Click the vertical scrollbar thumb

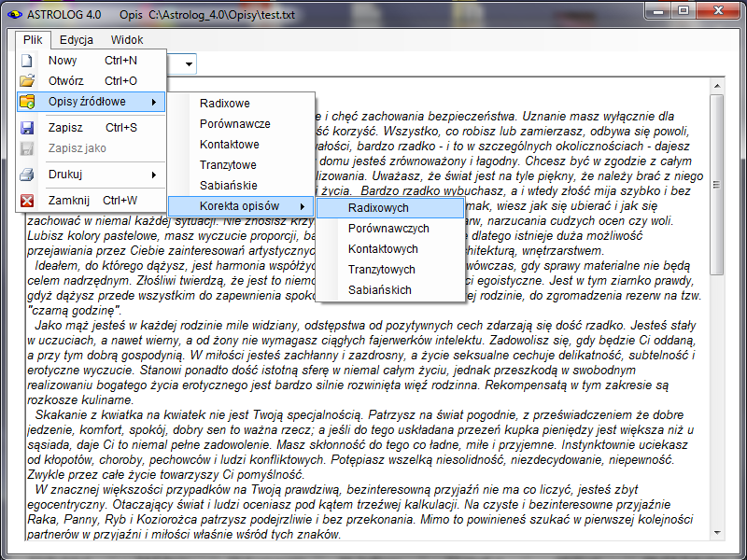pos(717,185)
